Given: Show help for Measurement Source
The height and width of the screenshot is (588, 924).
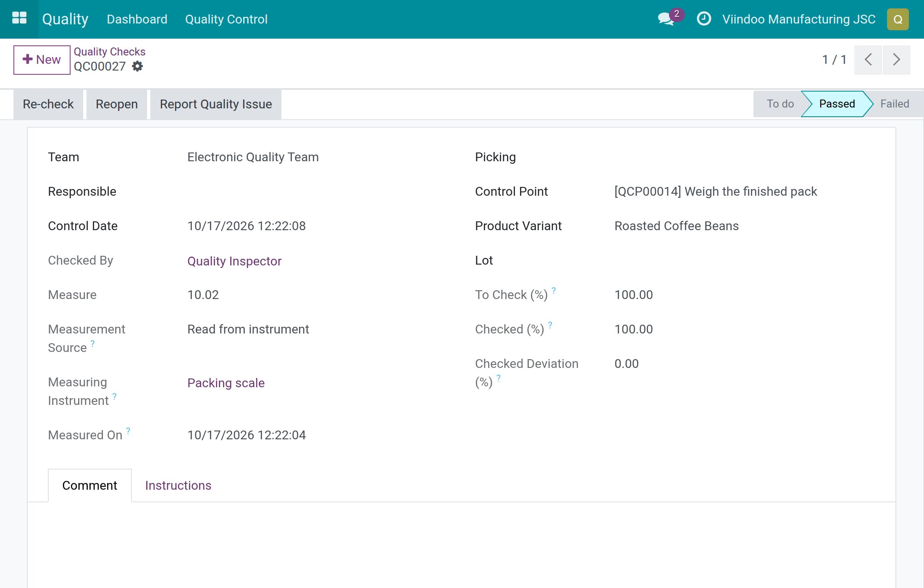Looking at the screenshot, I should coord(93,343).
